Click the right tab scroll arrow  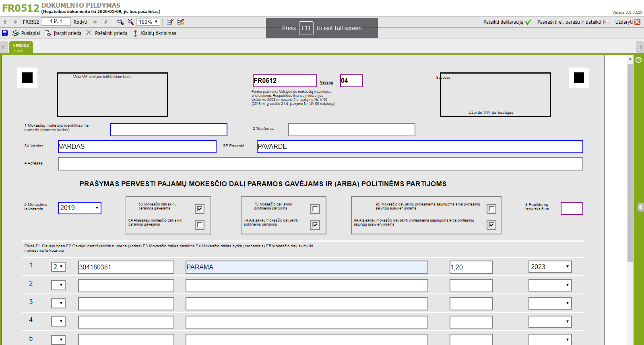640,47
